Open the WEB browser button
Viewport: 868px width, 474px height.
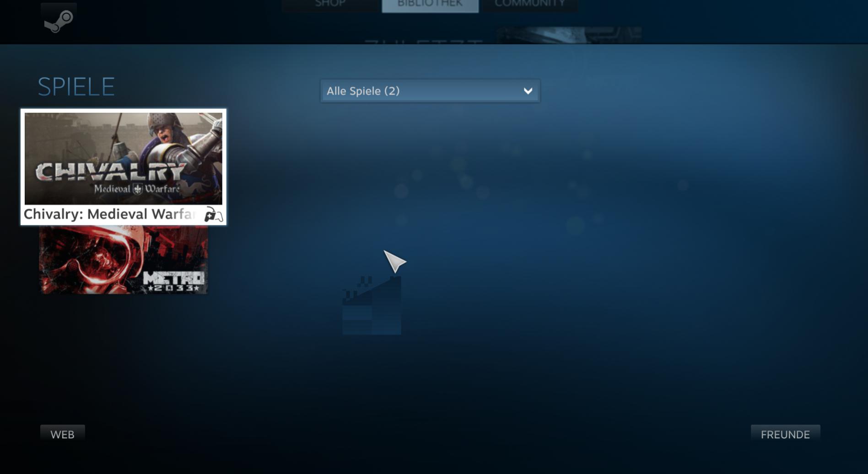pos(62,434)
